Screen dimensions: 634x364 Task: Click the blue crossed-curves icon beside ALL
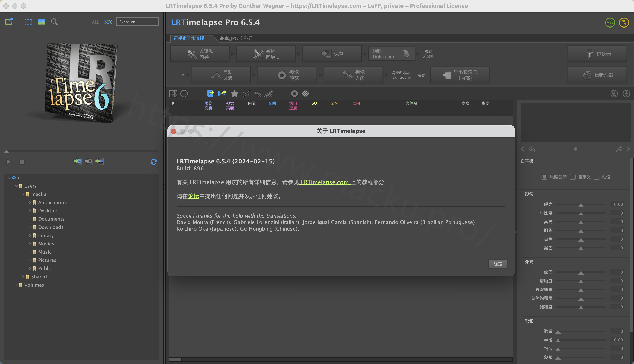[x=108, y=22]
